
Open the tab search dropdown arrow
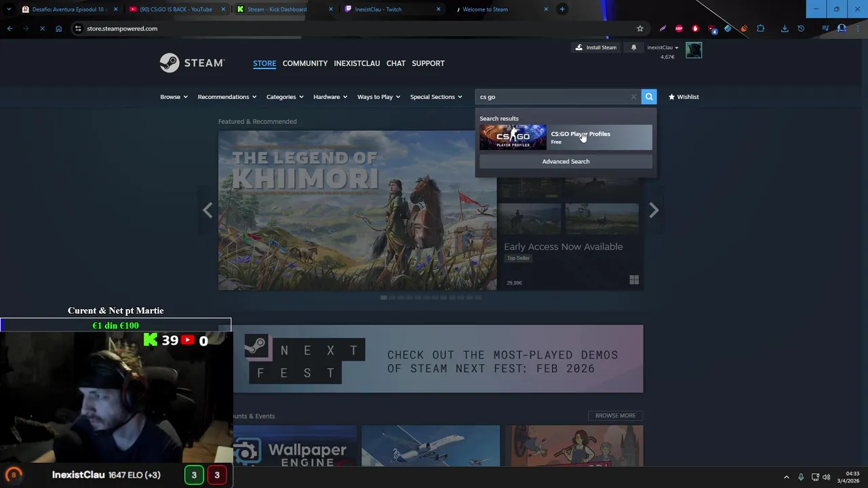click(8, 9)
